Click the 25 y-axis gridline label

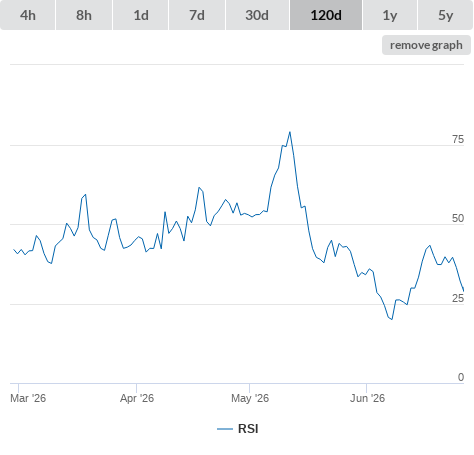458,298
